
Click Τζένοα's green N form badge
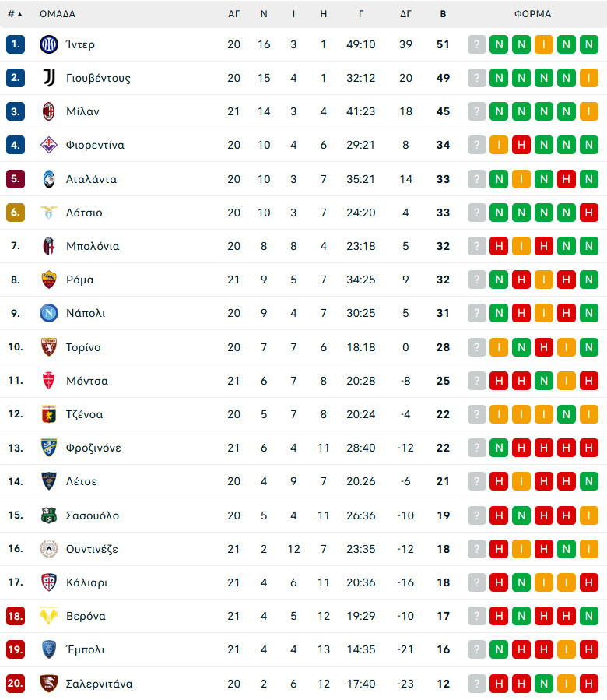point(567,415)
